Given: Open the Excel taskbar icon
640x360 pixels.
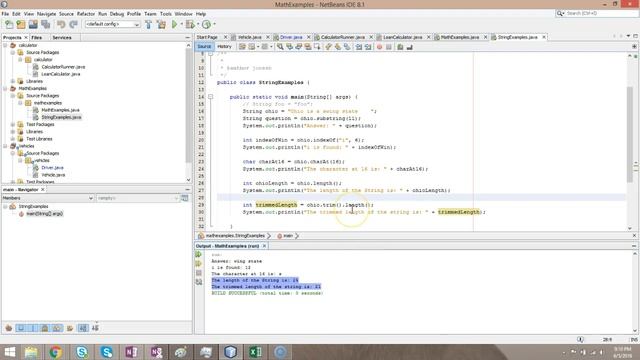Looking at the screenshot, I should [x=256, y=352].
